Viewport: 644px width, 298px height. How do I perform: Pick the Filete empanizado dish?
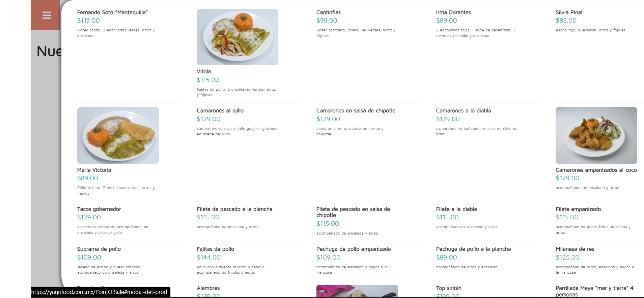point(578,209)
